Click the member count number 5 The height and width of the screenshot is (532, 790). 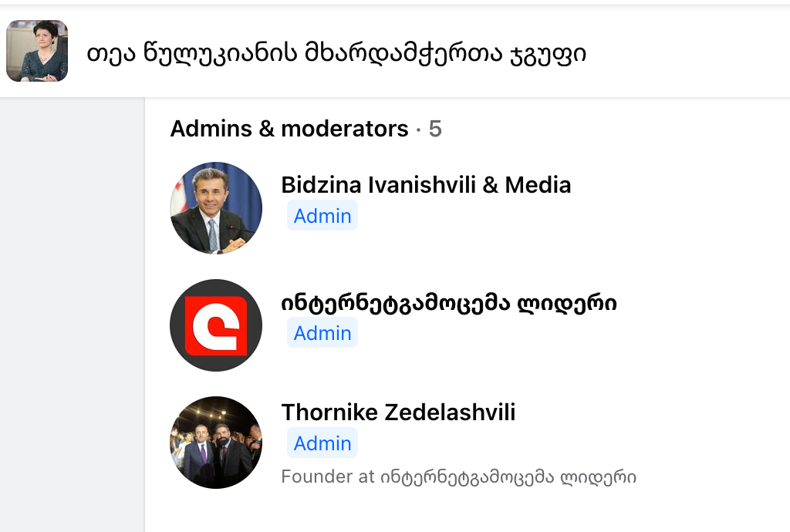point(435,129)
